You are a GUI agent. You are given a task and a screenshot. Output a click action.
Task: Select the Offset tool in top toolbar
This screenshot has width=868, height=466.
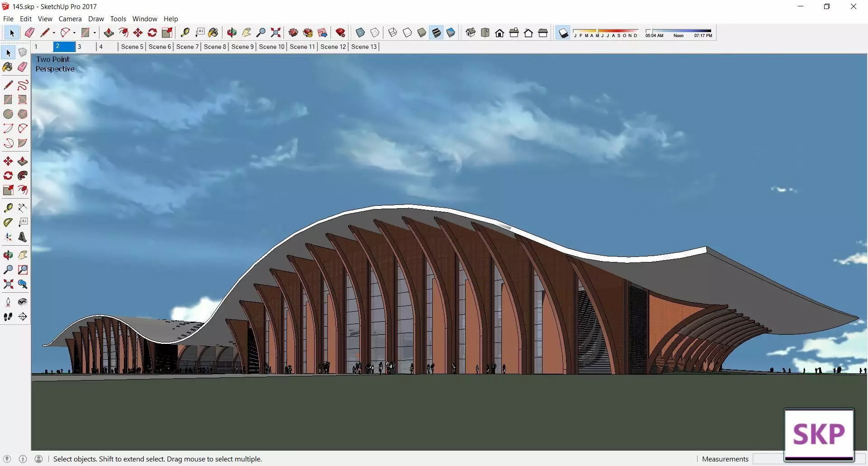pyautogui.click(x=123, y=33)
